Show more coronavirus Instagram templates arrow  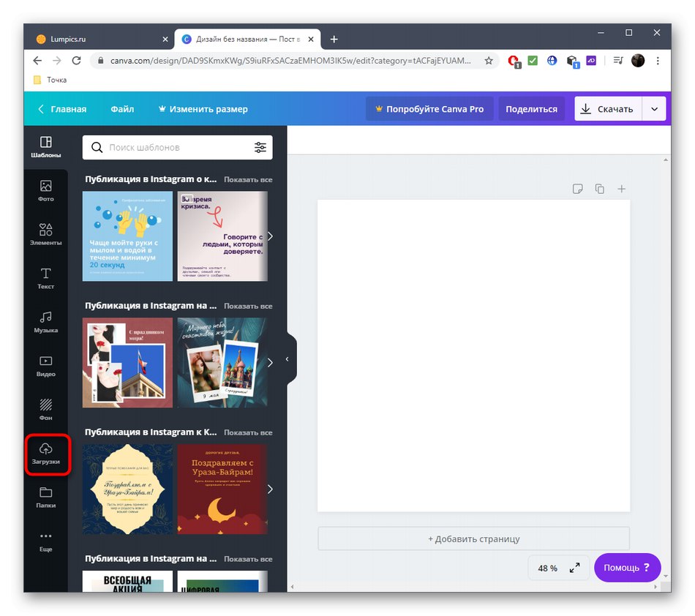point(270,236)
